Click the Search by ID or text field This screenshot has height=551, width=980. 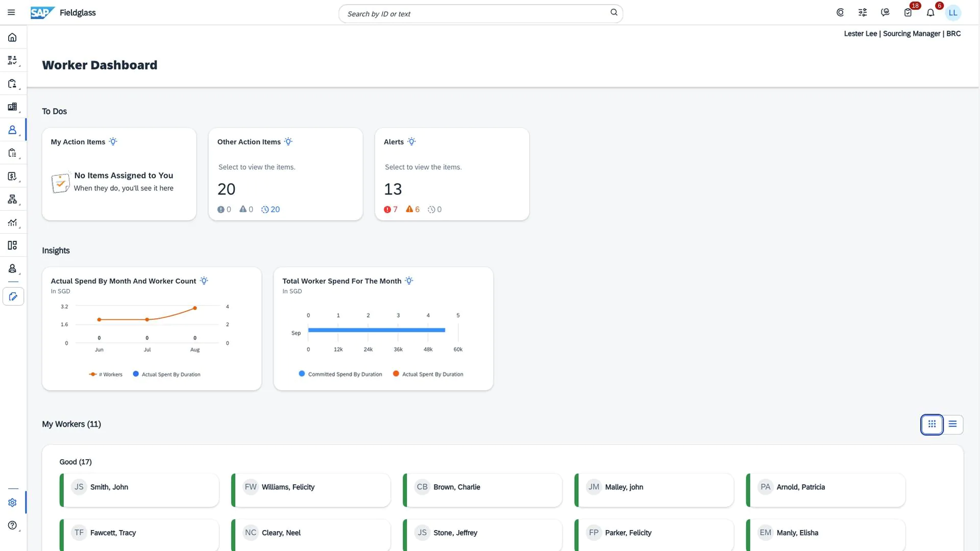(x=475, y=14)
